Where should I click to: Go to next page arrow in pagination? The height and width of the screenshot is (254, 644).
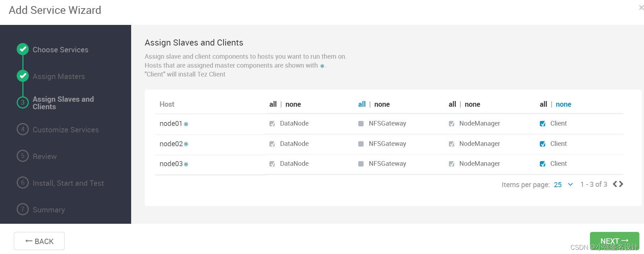click(x=621, y=184)
